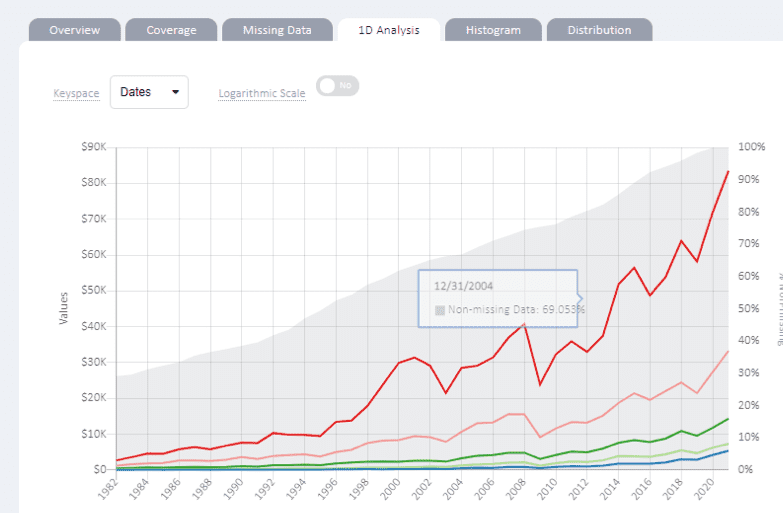The height and width of the screenshot is (513, 783).
Task: Click the red line's 2008 peak
Action: [x=524, y=323]
